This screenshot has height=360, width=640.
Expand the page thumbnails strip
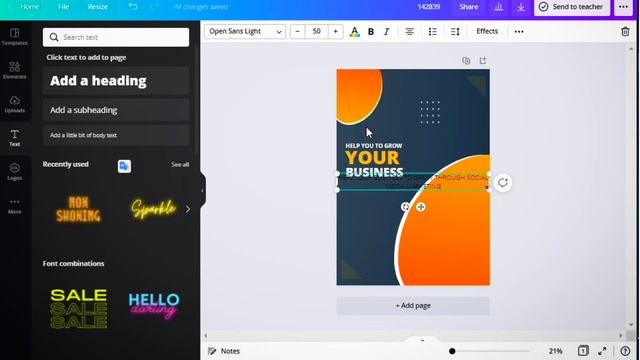pos(422,340)
